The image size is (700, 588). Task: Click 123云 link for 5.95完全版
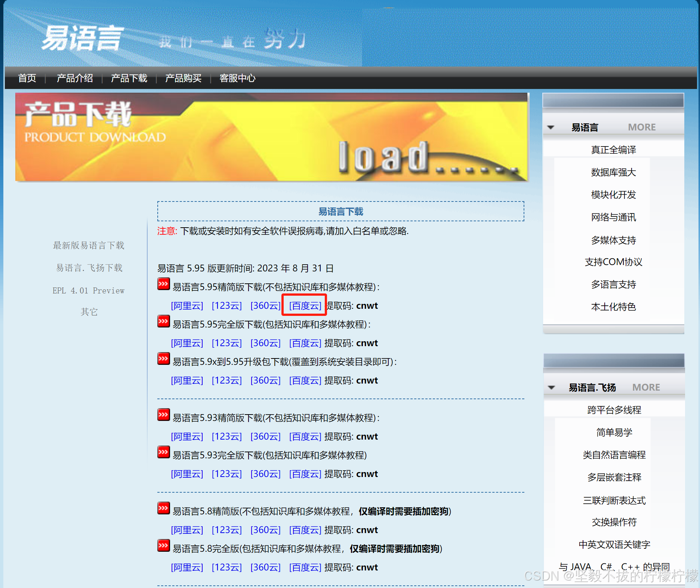coord(227,343)
